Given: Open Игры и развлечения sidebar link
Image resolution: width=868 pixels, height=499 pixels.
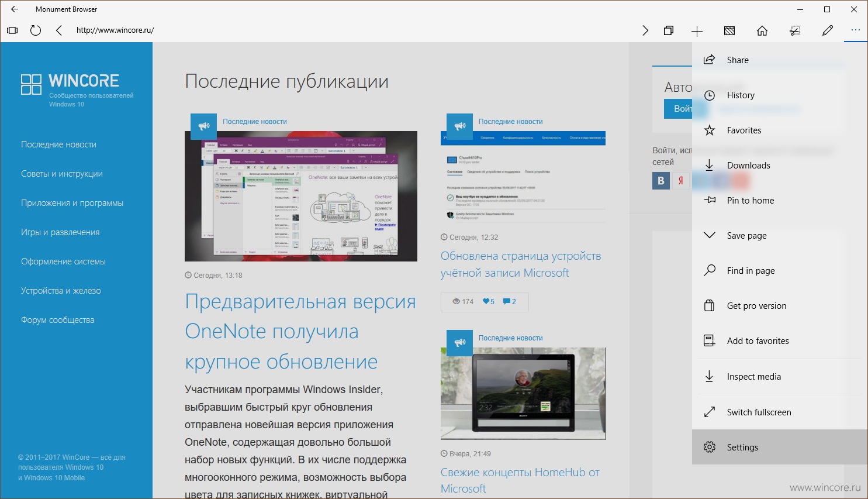Looking at the screenshot, I should click(60, 232).
